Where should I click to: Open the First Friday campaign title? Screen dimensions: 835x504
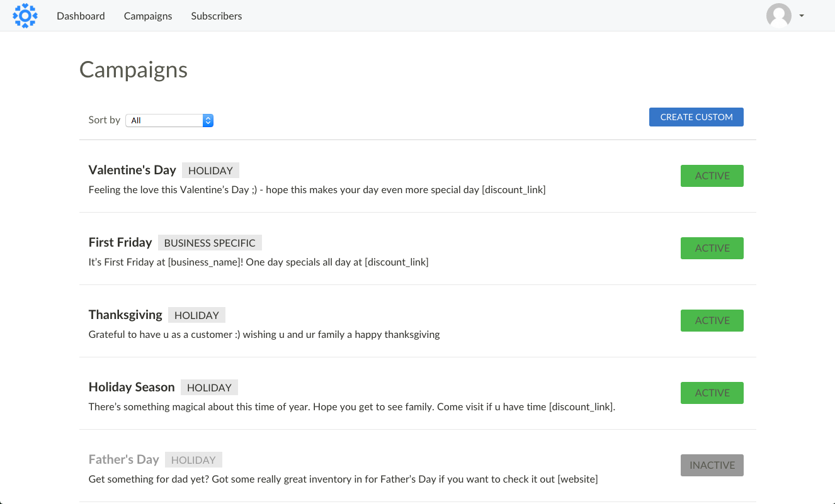tap(120, 242)
